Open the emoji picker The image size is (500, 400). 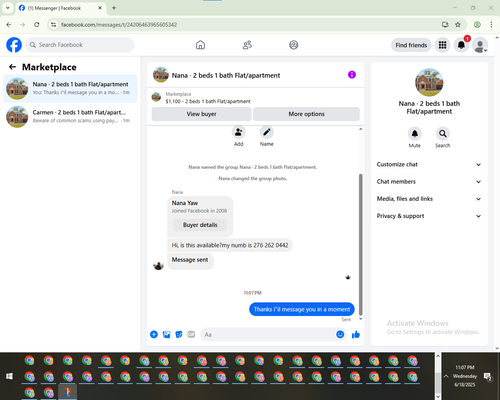tap(340, 334)
